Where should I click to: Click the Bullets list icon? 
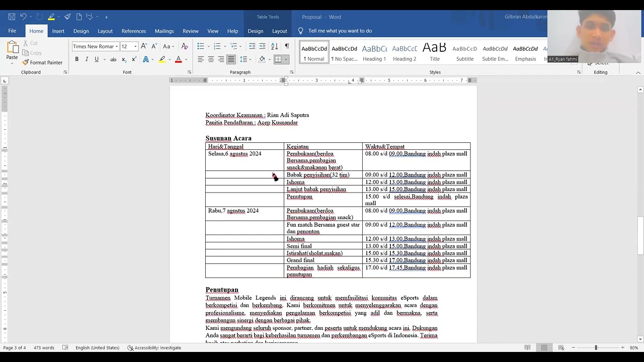(200, 46)
